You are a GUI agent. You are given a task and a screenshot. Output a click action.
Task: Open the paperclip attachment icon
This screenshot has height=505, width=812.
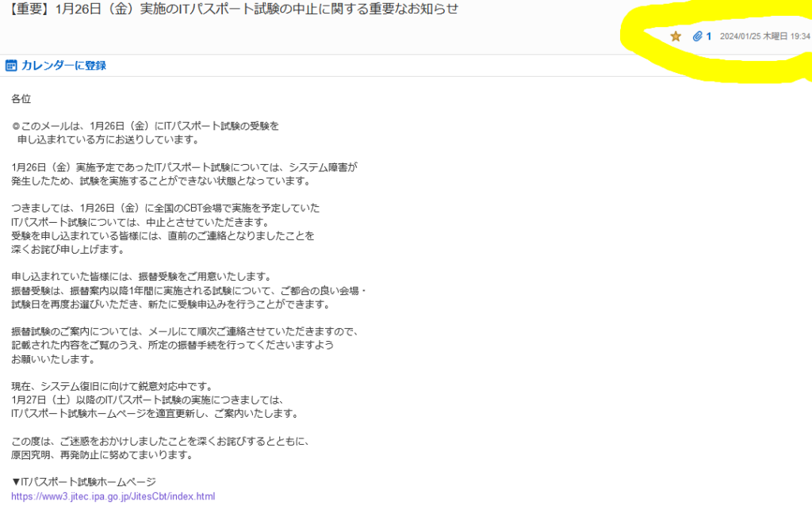point(697,36)
